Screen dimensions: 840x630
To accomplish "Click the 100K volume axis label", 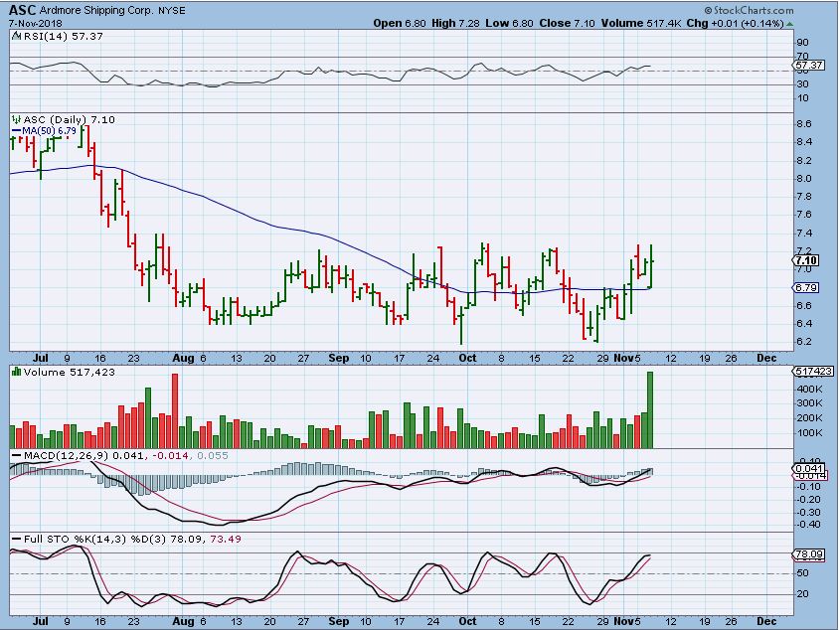I will 809,433.
